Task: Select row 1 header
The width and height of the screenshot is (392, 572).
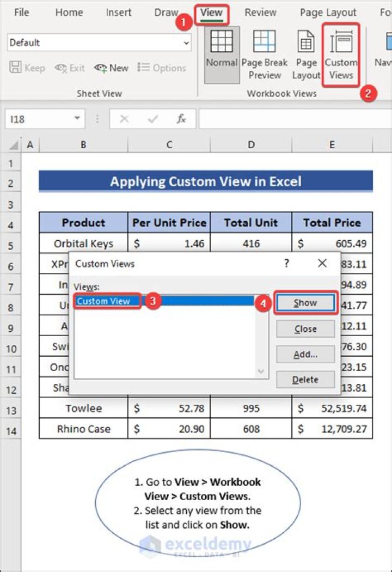Action: [10, 163]
